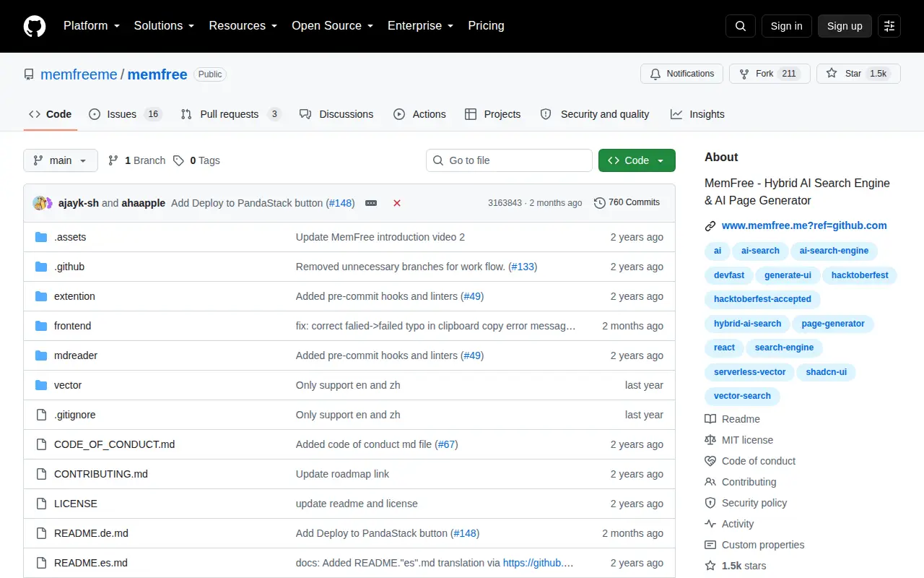Open the appearance settings icon button
This screenshot has width=924, height=578.
point(889,26)
